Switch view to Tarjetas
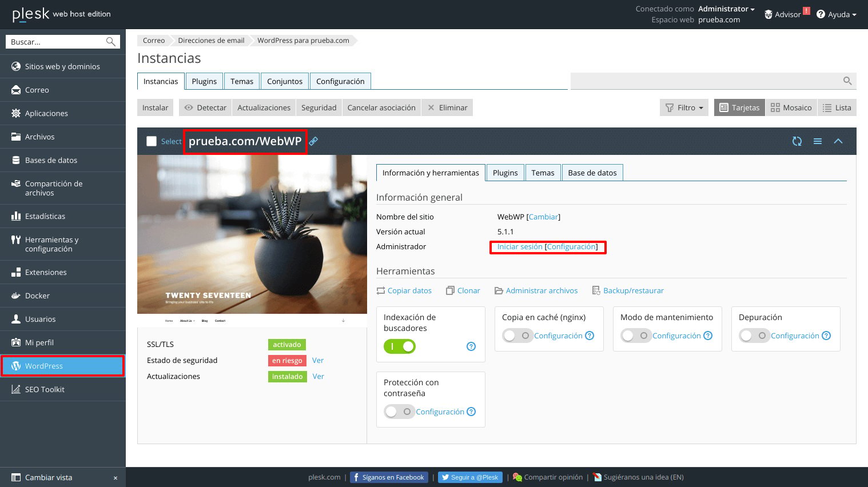 (x=739, y=107)
